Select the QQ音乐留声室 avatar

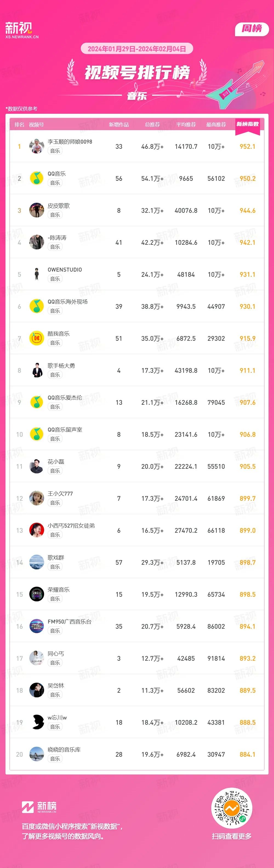[x=37, y=434]
